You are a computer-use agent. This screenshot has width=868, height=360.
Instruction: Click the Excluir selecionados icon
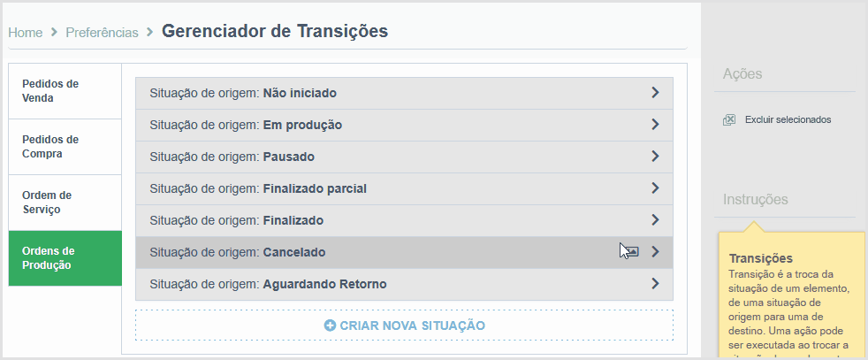click(729, 119)
